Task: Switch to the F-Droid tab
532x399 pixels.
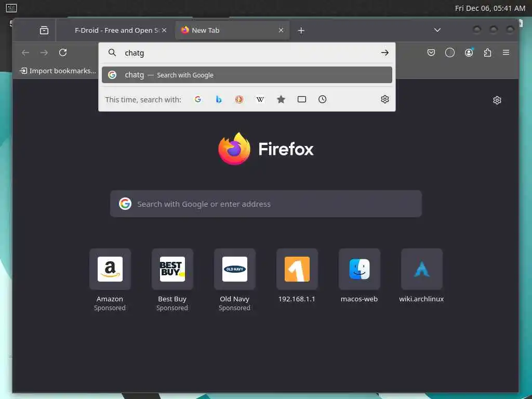Action: tap(117, 30)
